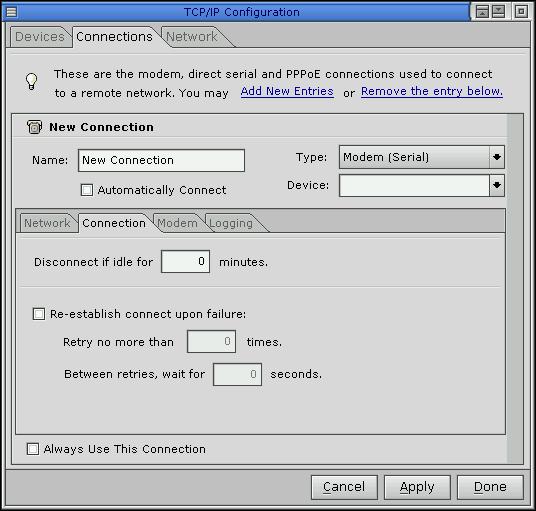536x511 pixels.
Task: Click the title bar minimize icon
Action: click(482, 12)
